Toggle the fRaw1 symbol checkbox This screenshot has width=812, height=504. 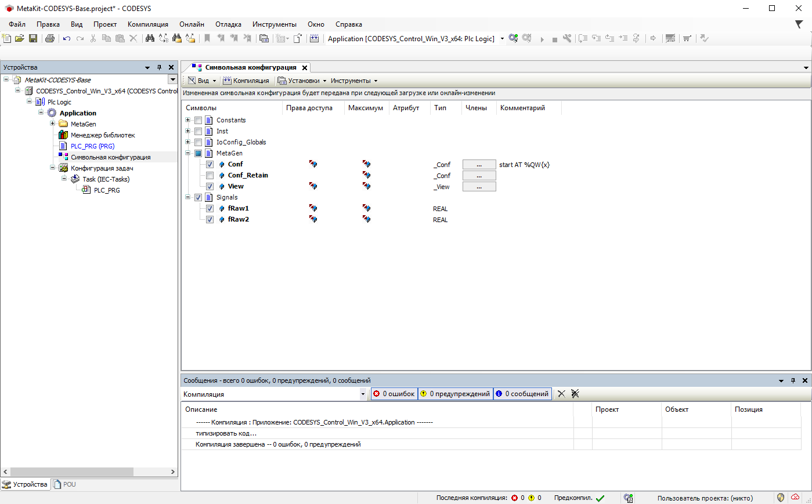coord(210,209)
